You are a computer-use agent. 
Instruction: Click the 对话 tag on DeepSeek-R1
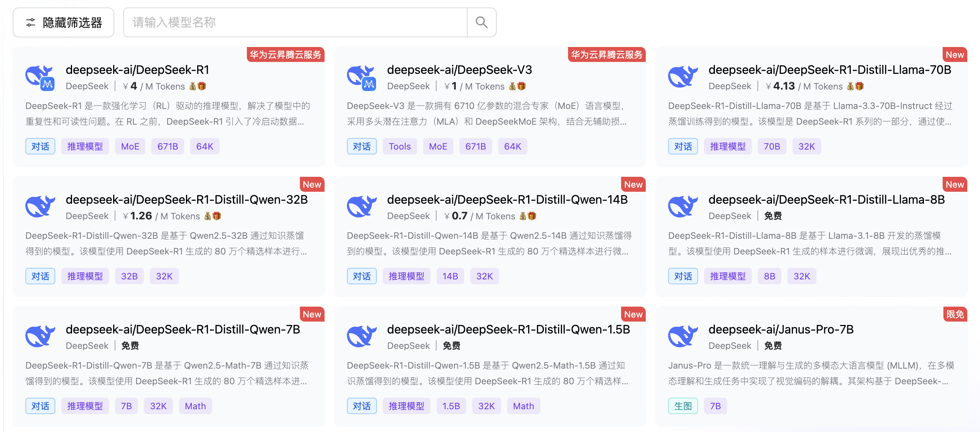pos(40,146)
